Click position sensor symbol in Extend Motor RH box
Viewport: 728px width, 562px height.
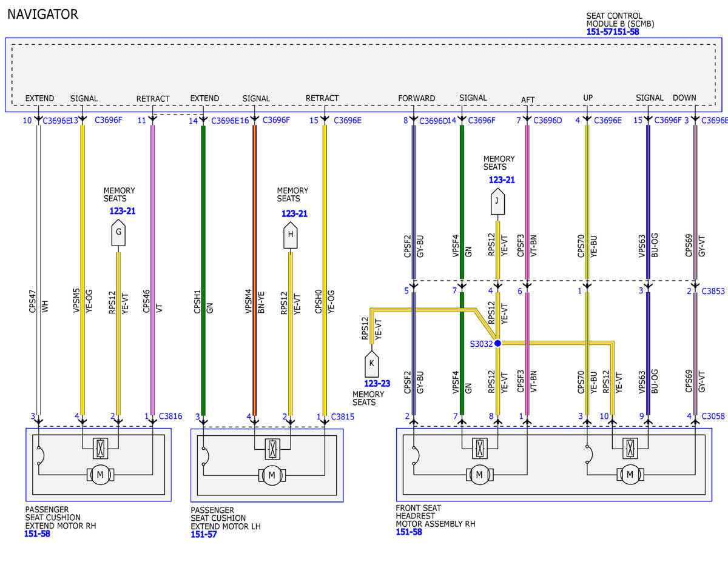[99, 449]
